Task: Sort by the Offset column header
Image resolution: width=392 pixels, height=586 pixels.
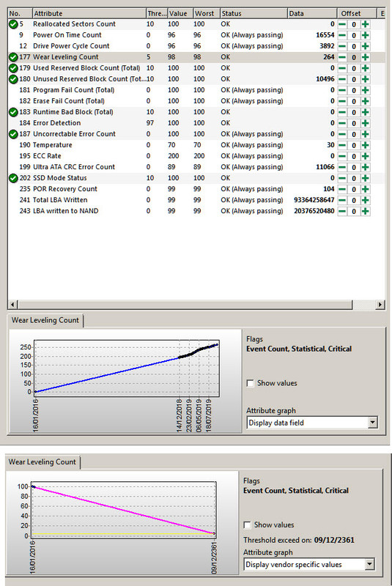Action: click(x=357, y=13)
